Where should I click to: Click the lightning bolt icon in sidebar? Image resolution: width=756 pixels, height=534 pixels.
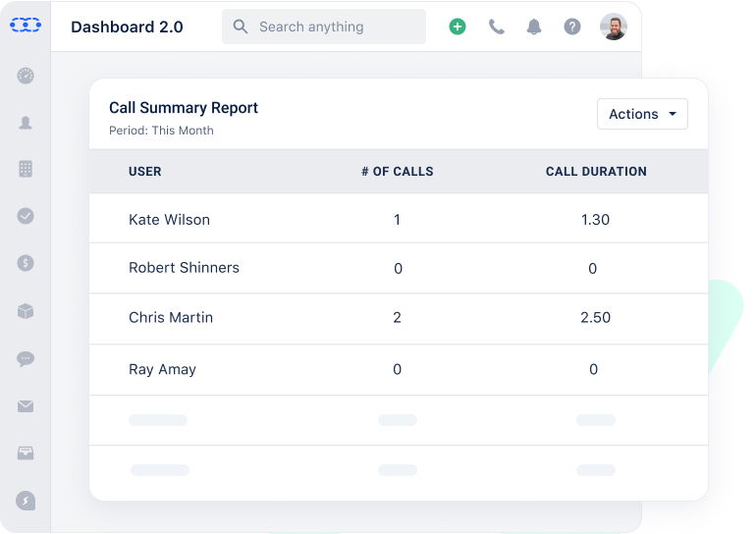coord(26,501)
